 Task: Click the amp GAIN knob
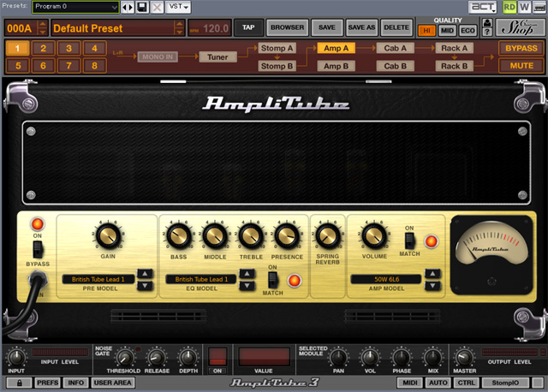pos(109,235)
